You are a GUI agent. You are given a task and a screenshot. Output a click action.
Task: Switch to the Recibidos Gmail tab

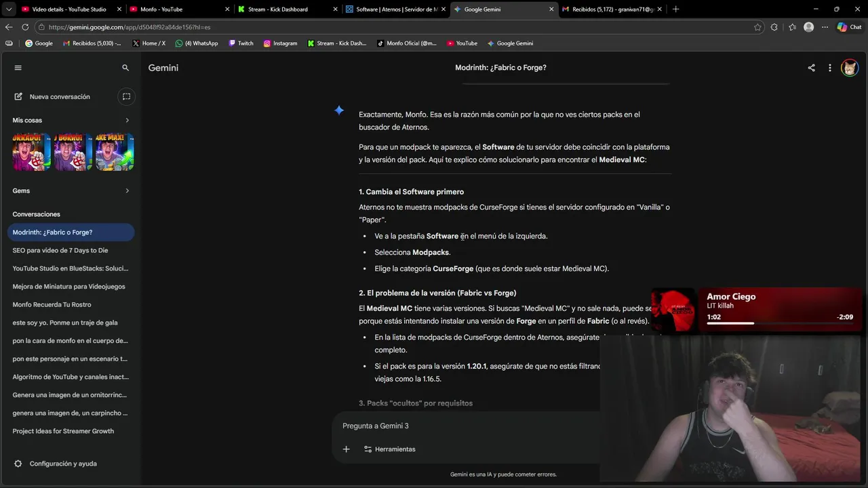(x=612, y=9)
